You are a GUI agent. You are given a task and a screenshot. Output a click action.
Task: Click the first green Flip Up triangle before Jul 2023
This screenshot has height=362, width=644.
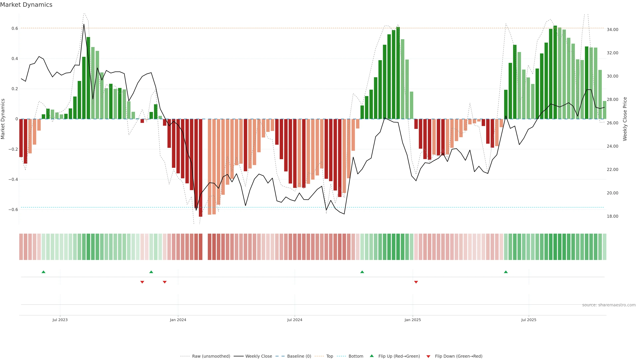coord(43,272)
